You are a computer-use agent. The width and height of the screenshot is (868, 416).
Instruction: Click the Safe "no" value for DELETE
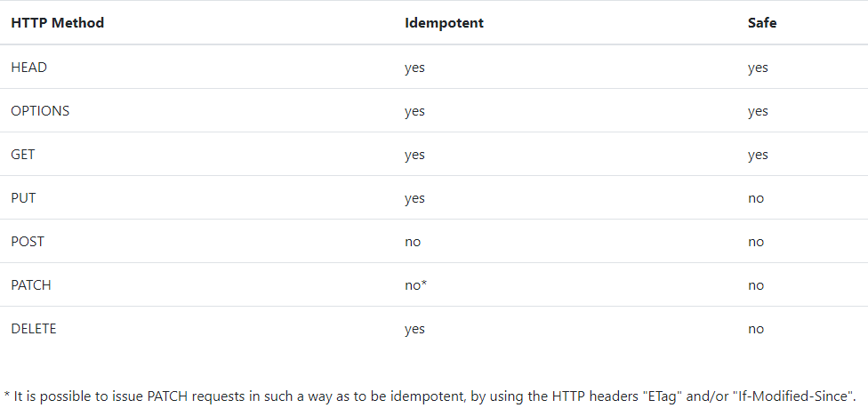point(756,329)
